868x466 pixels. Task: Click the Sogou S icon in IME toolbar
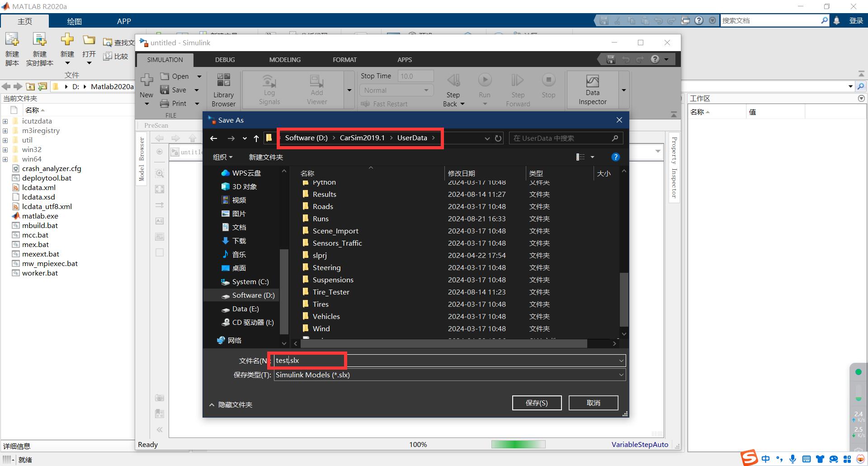749,457
